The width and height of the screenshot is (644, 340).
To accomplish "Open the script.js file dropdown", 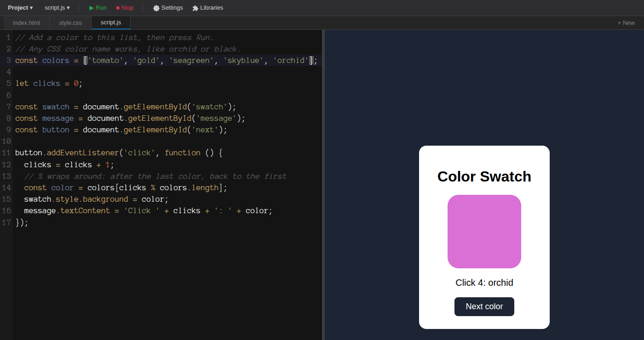I will (57, 8).
